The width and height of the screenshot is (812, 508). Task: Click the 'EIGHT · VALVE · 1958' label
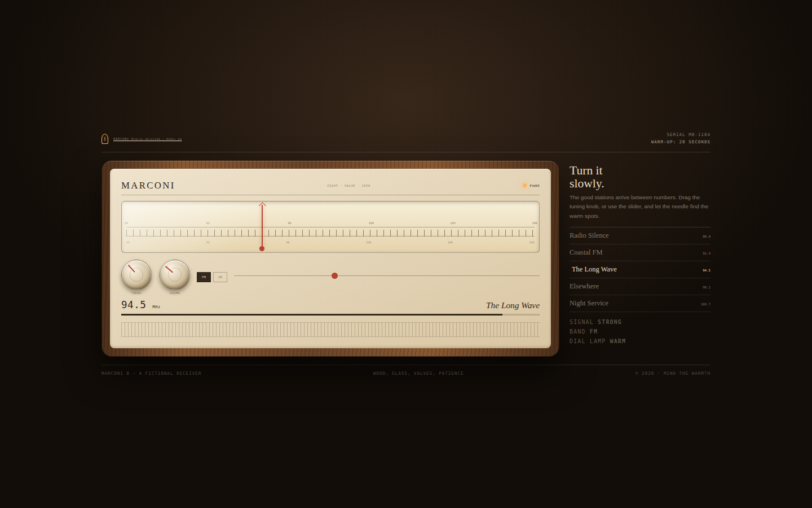click(x=348, y=186)
